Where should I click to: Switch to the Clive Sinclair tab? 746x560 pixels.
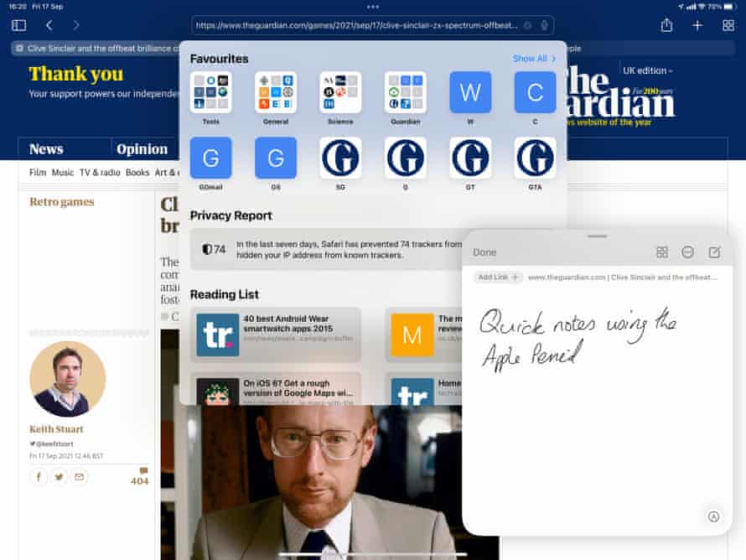pos(96,49)
